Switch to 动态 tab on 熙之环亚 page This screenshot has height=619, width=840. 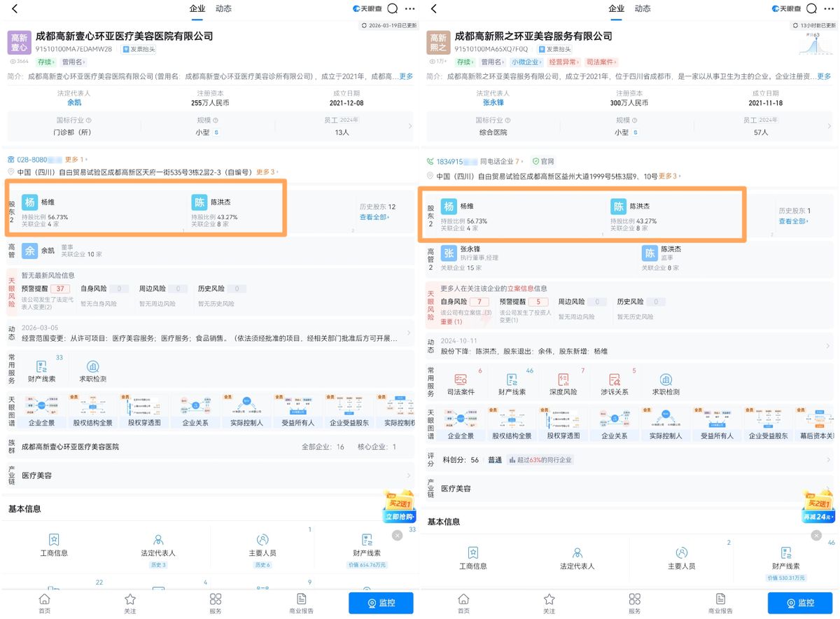pos(642,9)
